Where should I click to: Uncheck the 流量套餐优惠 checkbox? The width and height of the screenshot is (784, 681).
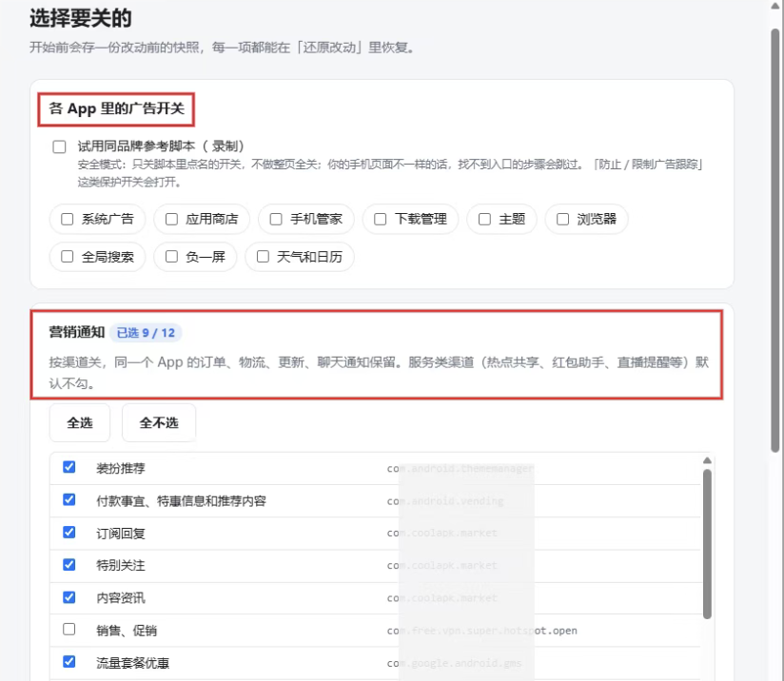[69, 661]
